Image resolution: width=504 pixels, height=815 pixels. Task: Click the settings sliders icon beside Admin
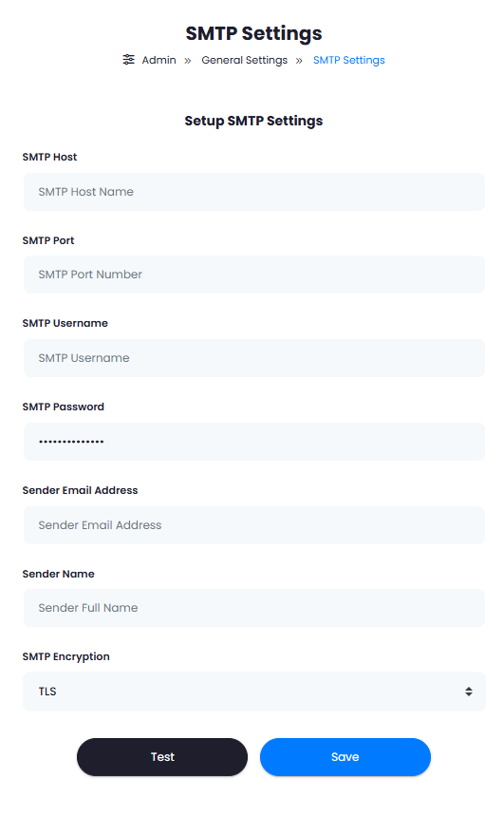pyautogui.click(x=128, y=60)
